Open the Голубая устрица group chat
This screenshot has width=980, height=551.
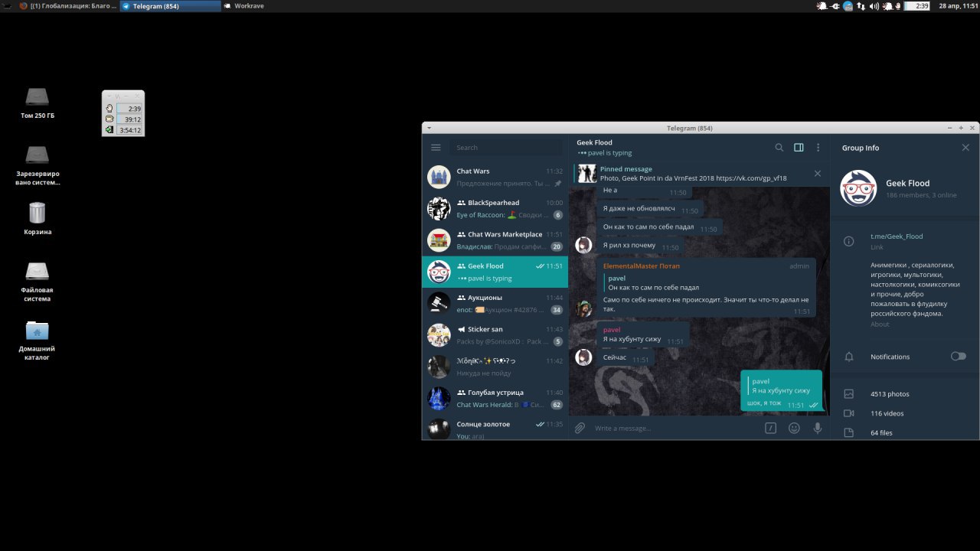point(495,398)
